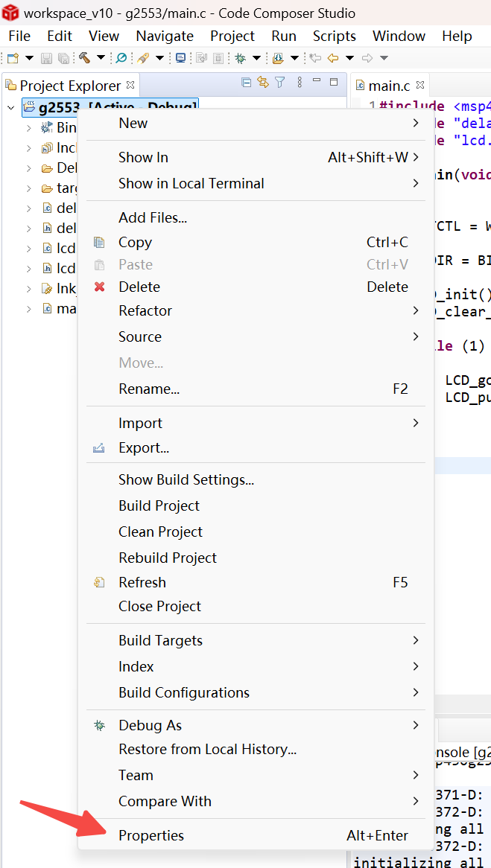The height and width of the screenshot is (868, 491).
Task: Open the Edit menu
Action: [x=60, y=36]
